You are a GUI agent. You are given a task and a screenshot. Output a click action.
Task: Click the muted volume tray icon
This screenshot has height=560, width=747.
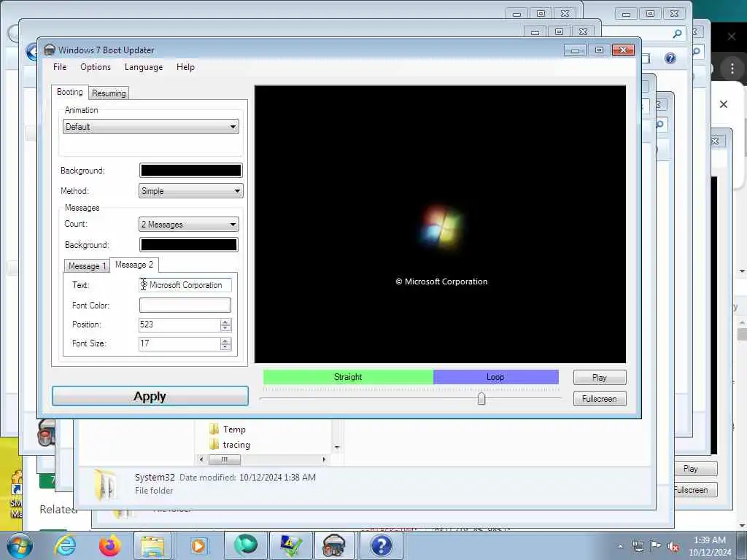pos(673,546)
